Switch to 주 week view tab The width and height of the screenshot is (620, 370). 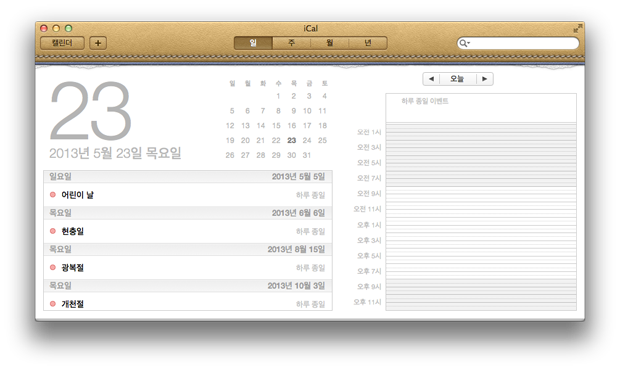[291, 43]
